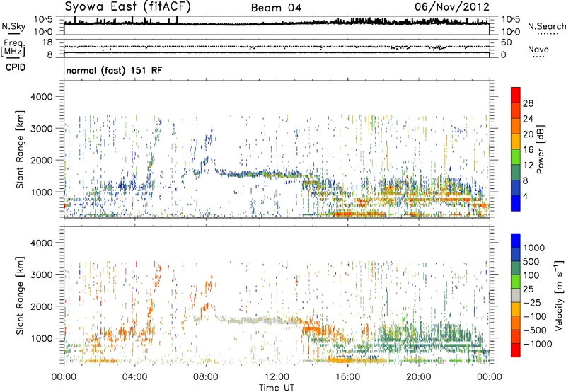Click the 'Power [dB]' color bar title
The image size is (566, 392).
click(x=541, y=149)
